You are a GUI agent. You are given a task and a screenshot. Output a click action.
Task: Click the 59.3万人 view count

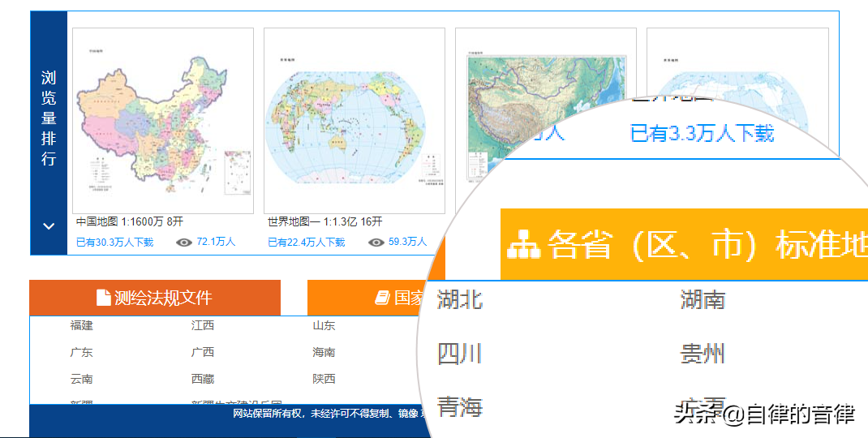click(407, 242)
